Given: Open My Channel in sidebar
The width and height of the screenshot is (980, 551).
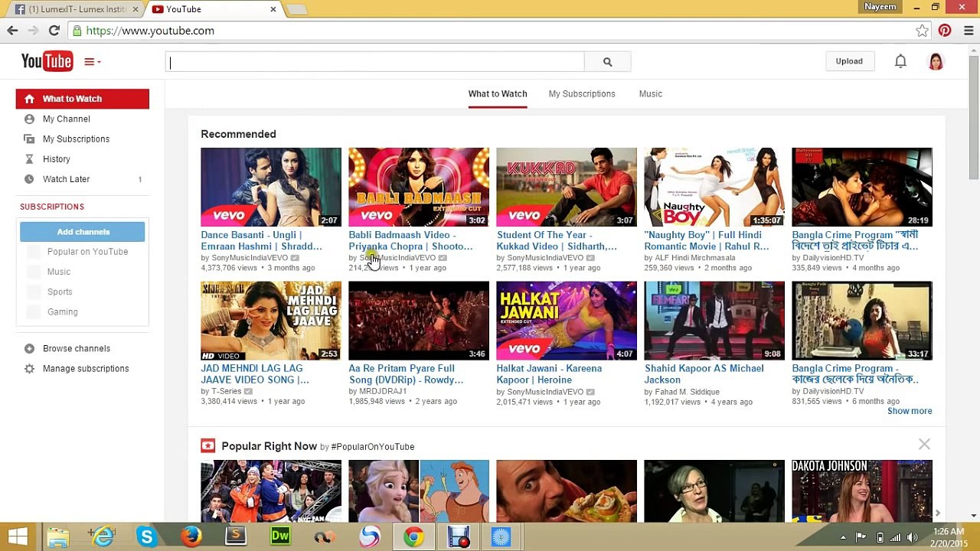Looking at the screenshot, I should tap(67, 119).
